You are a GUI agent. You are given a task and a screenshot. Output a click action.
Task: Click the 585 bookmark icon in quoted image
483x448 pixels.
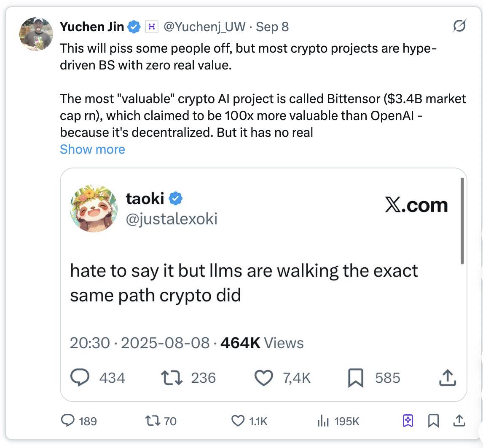(x=356, y=378)
